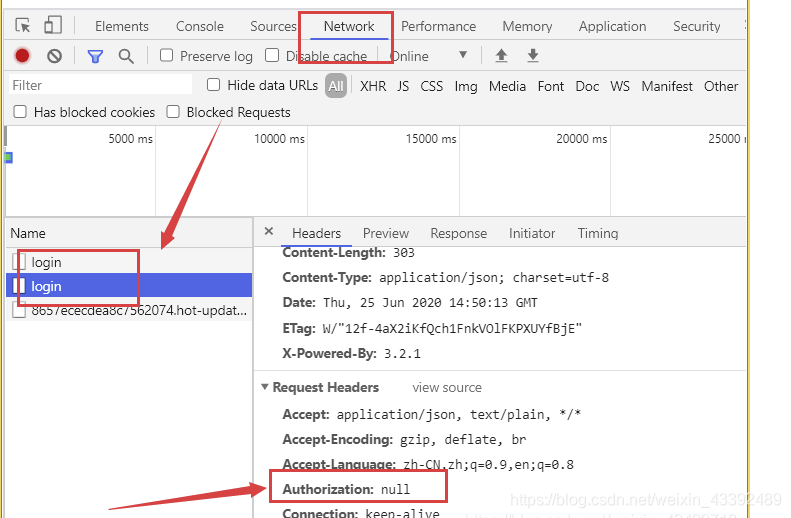Select the Response detail tab
This screenshot has width=791, height=518.
(x=459, y=233)
